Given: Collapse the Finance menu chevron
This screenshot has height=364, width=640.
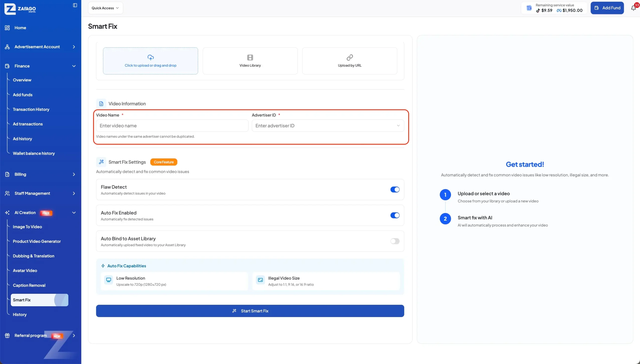Looking at the screenshot, I should tap(74, 66).
